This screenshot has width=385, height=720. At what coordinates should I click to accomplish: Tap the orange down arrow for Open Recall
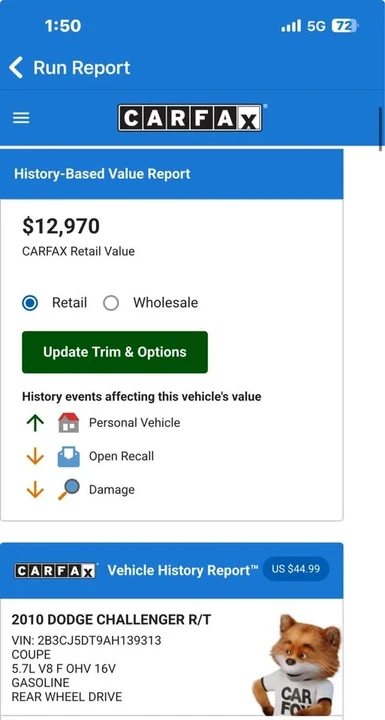tap(35, 456)
